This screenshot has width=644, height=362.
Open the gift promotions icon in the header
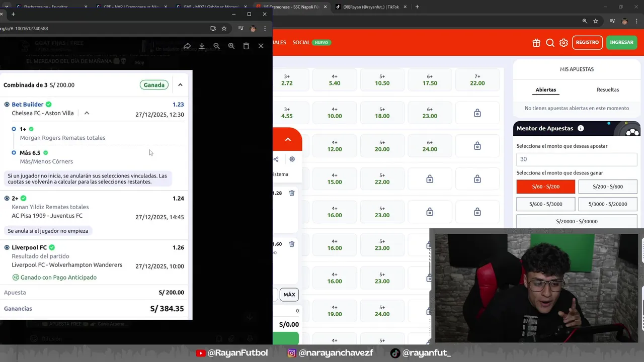[536, 43]
